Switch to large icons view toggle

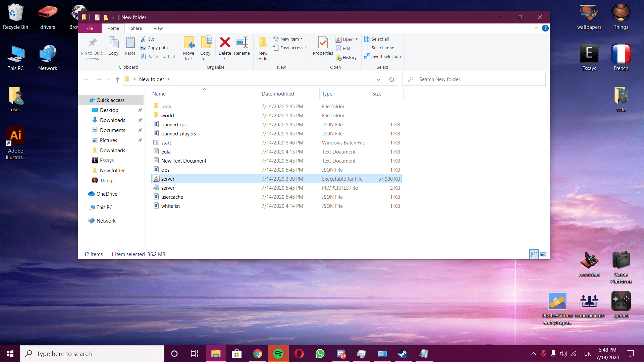click(x=543, y=254)
